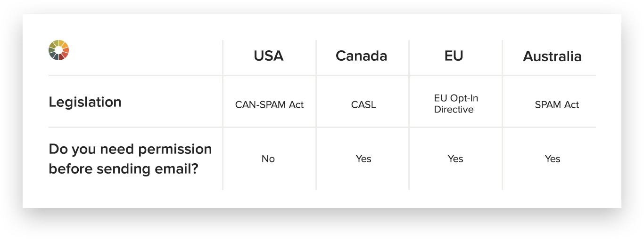644x239 pixels.
Task: Click the CAN-SPAM Act cell
Action: (x=269, y=104)
